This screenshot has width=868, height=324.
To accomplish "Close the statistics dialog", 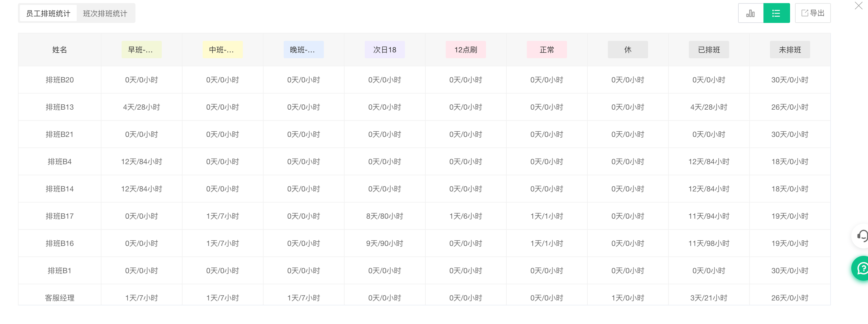I will click(859, 6).
